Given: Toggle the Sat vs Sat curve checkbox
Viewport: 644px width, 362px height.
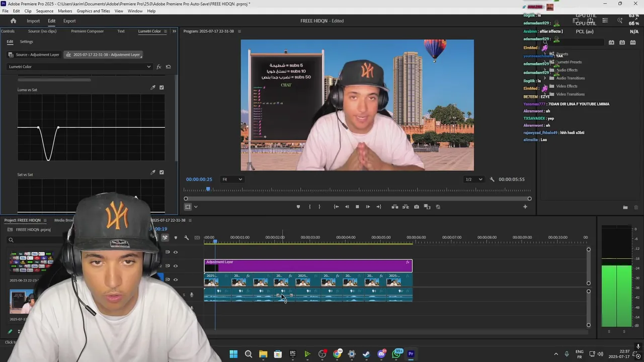Looking at the screenshot, I should [162, 172].
